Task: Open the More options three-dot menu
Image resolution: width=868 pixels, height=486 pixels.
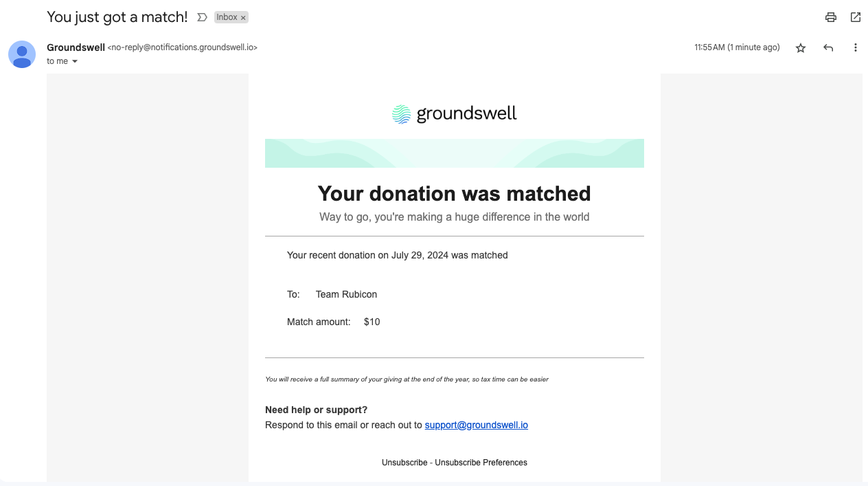Action: point(856,47)
